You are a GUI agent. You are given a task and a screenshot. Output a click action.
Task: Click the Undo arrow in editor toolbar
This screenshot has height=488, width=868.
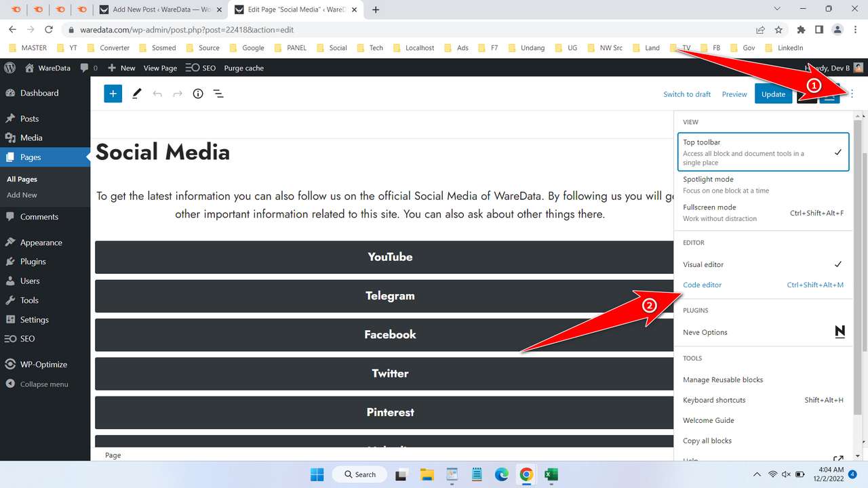[x=157, y=94]
